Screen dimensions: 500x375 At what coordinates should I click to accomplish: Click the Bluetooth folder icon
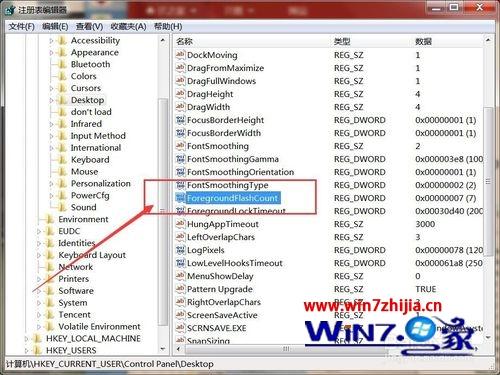tap(62, 64)
